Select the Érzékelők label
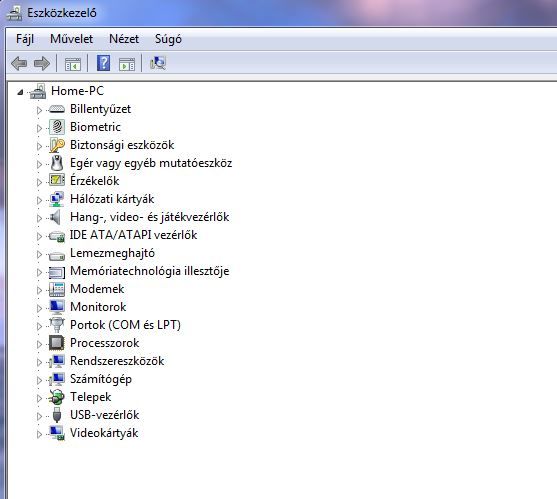The height and width of the screenshot is (499, 557). [x=94, y=181]
